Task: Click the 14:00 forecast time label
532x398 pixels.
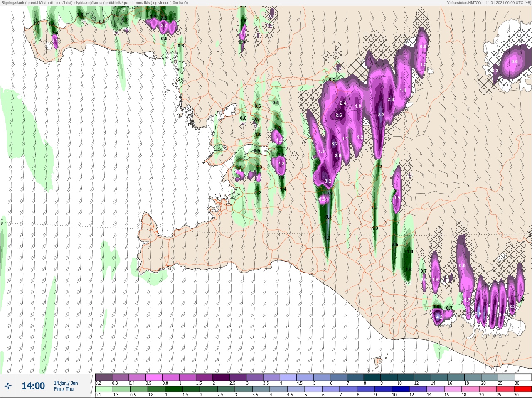Action: tap(33, 386)
